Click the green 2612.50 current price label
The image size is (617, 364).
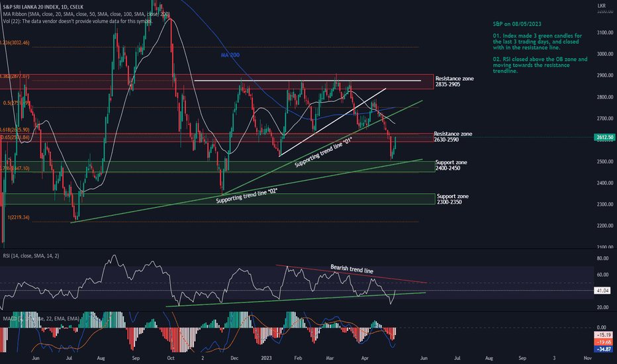(605, 138)
